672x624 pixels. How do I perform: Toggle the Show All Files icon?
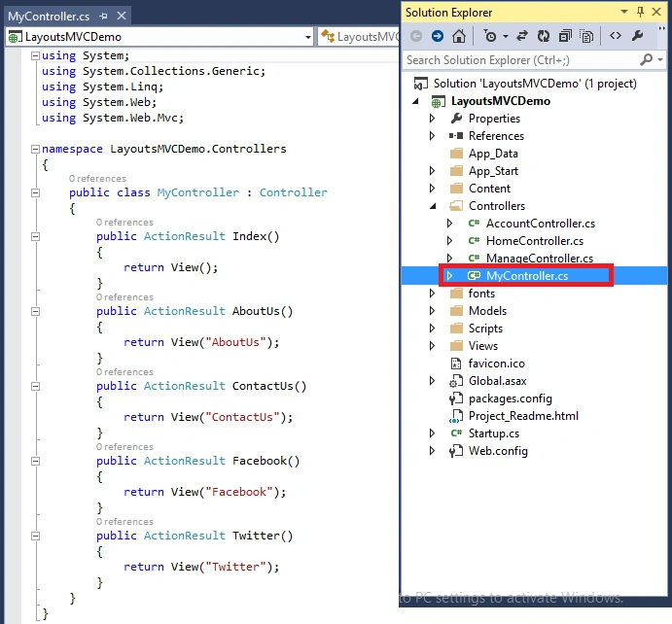coord(586,36)
